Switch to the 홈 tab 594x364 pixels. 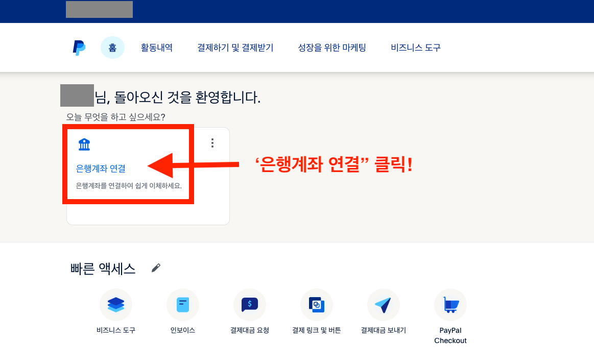pos(112,47)
